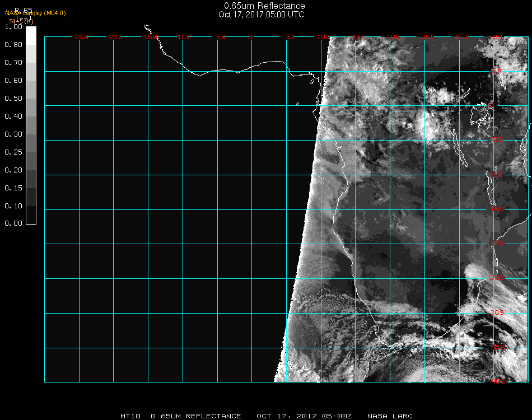The width and height of the screenshot is (532, 420).
Task: Click the 1.00 white colorbar segment
Action: (x=31, y=35)
